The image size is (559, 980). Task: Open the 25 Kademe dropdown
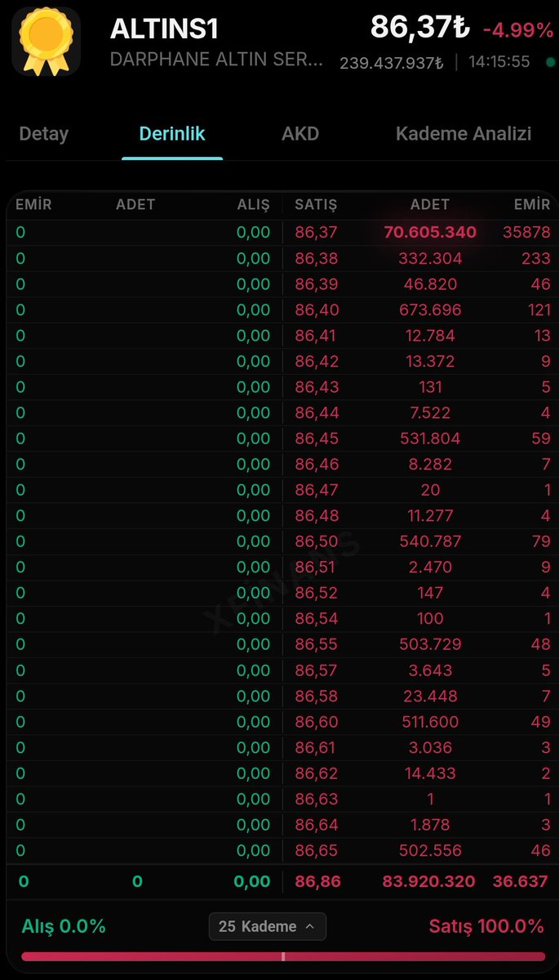(268, 926)
